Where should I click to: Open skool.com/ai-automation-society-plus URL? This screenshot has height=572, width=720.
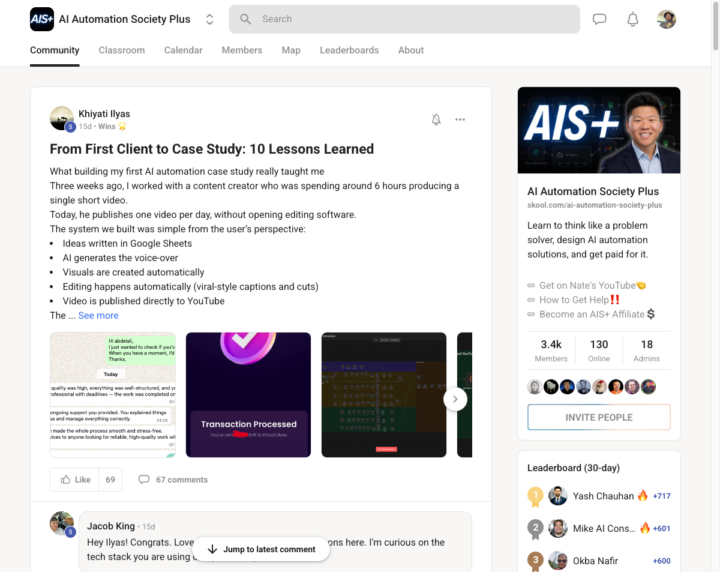595,205
